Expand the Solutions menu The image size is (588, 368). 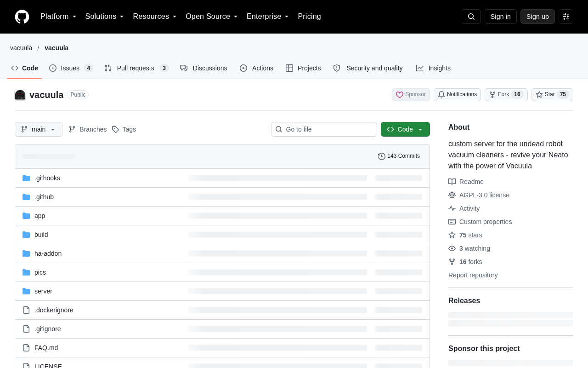coord(104,17)
